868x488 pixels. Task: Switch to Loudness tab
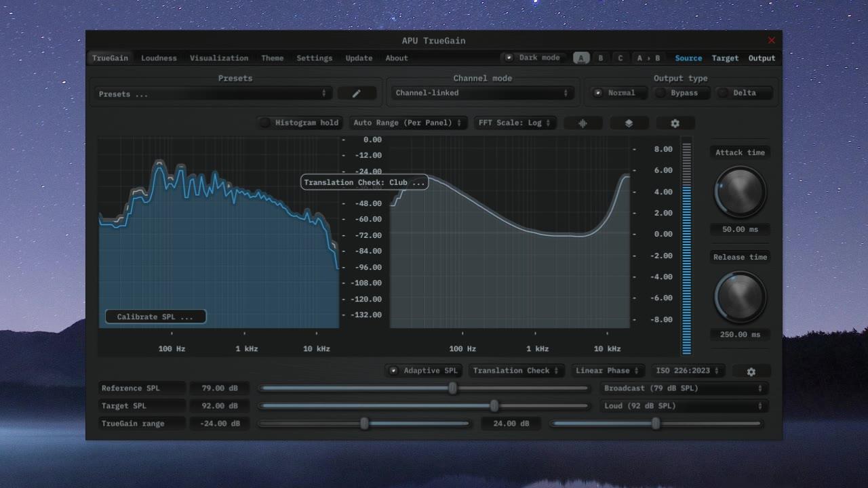pos(159,58)
